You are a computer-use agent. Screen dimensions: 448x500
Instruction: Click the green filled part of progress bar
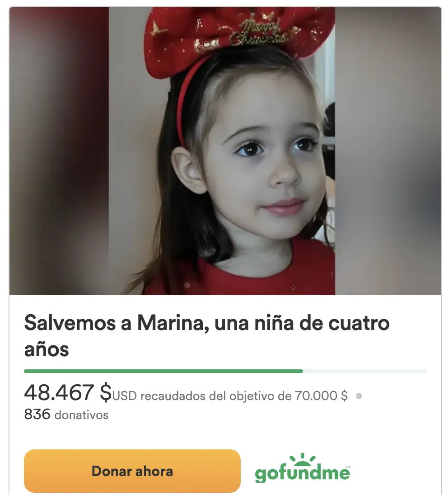(x=163, y=371)
